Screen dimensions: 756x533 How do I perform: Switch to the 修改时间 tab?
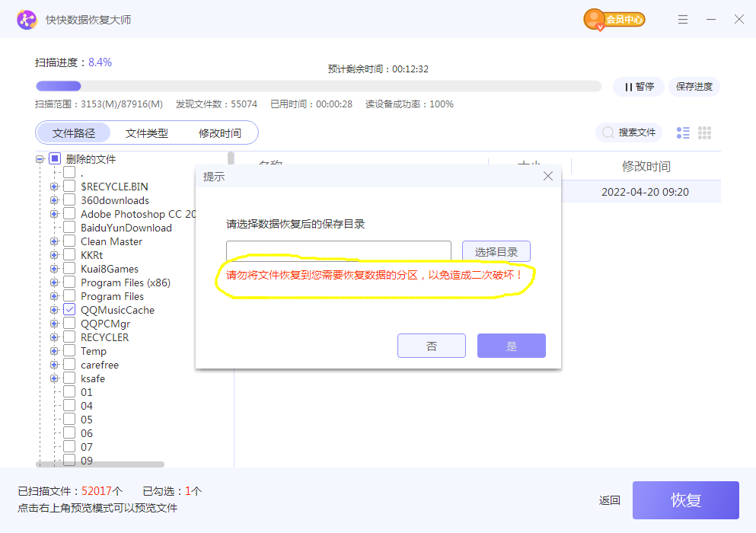pos(220,133)
